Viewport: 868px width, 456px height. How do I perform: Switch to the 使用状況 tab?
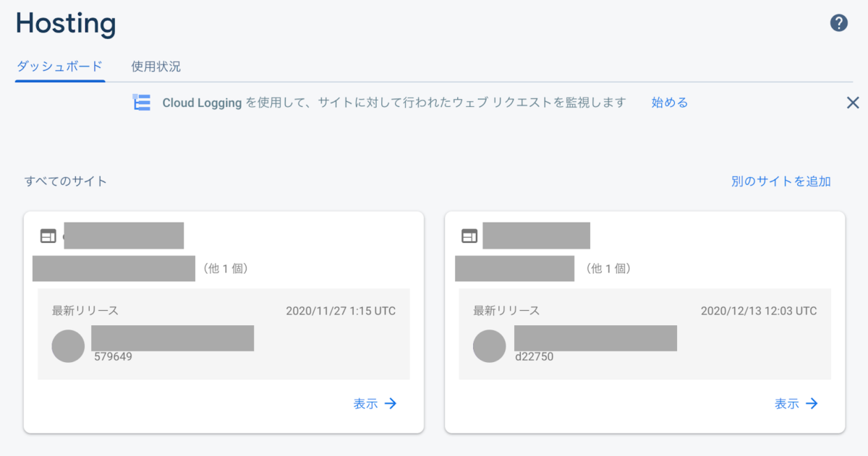pyautogui.click(x=156, y=66)
